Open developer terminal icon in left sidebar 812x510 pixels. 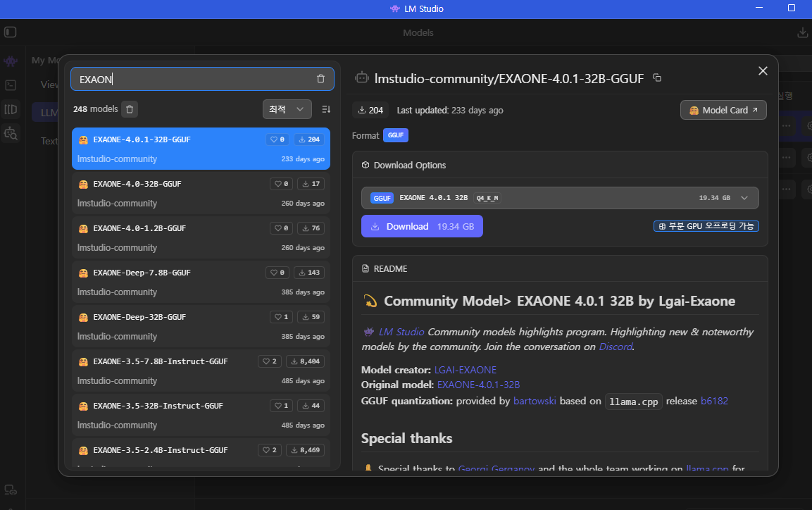coord(11,85)
